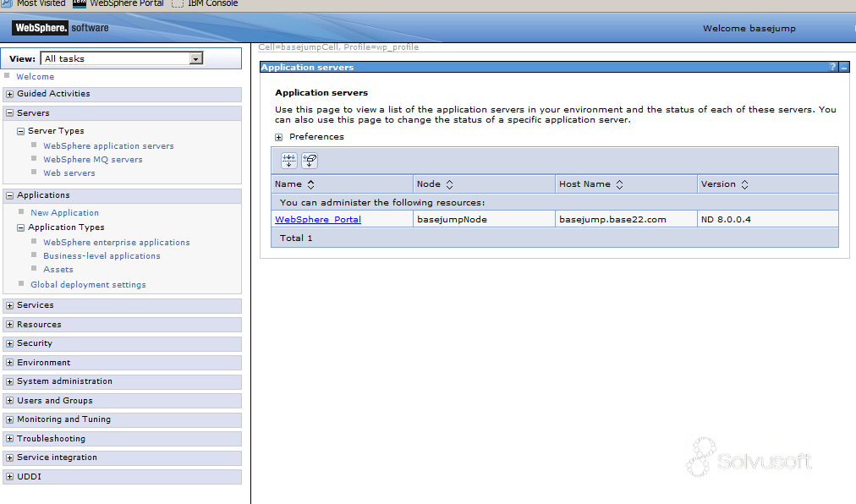Image resolution: width=856 pixels, height=504 pixels.
Task: Sort the table by Node column
Action: pyautogui.click(x=449, y=184)
